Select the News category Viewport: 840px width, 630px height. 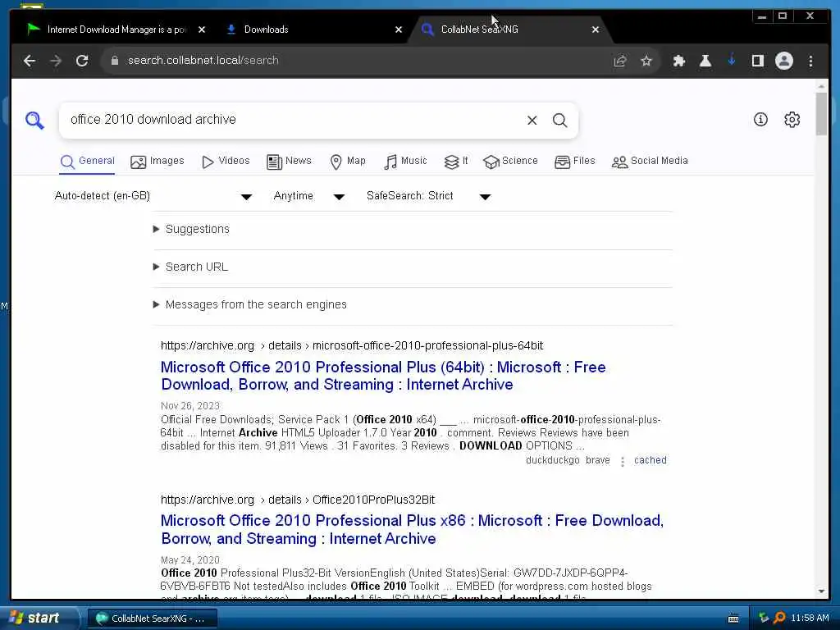289,161
